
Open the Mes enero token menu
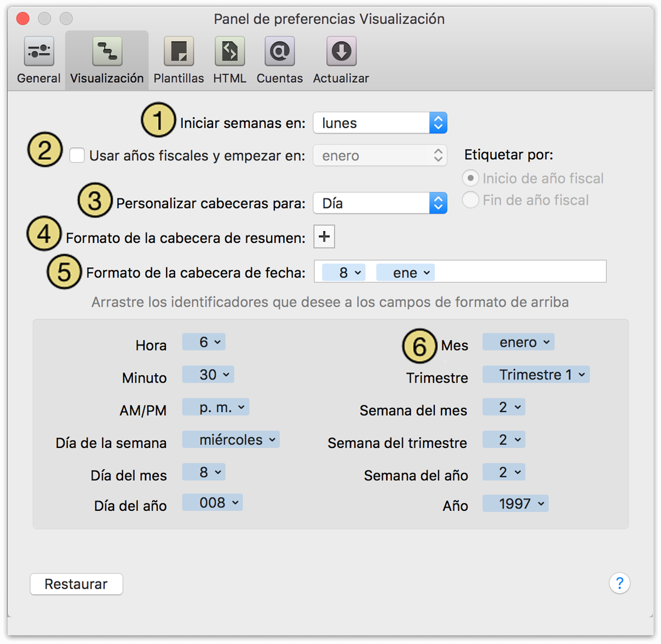(518, 342)
